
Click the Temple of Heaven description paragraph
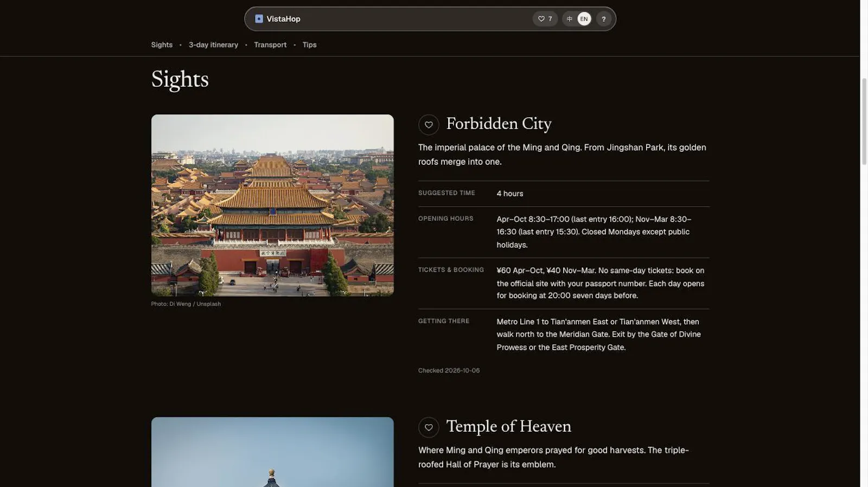click(553, 457)
